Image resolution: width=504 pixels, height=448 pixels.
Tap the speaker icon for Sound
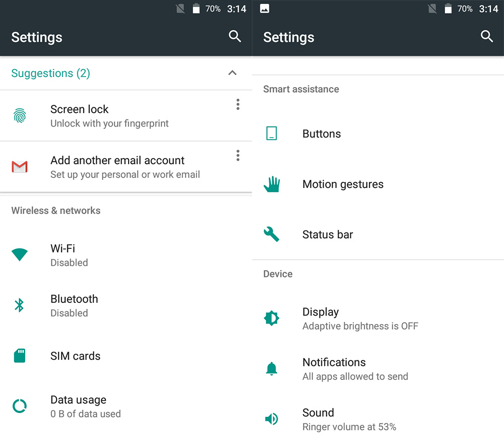point(272,419)
